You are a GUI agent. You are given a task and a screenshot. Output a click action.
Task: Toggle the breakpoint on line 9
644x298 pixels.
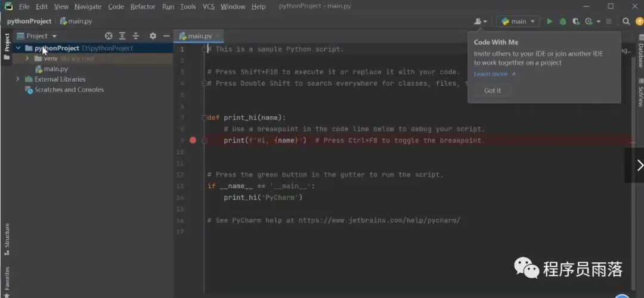pos(193,141)
